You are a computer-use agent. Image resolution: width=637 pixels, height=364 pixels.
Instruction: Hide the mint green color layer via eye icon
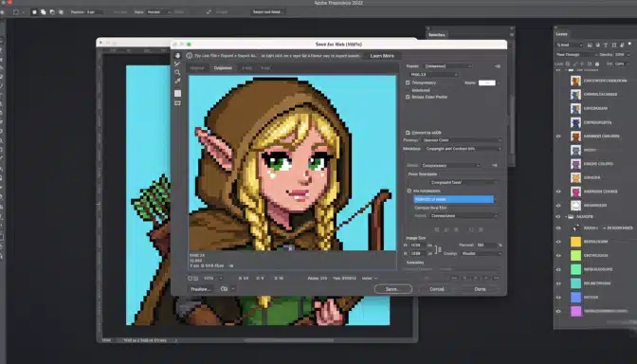[x=558, y=269]
